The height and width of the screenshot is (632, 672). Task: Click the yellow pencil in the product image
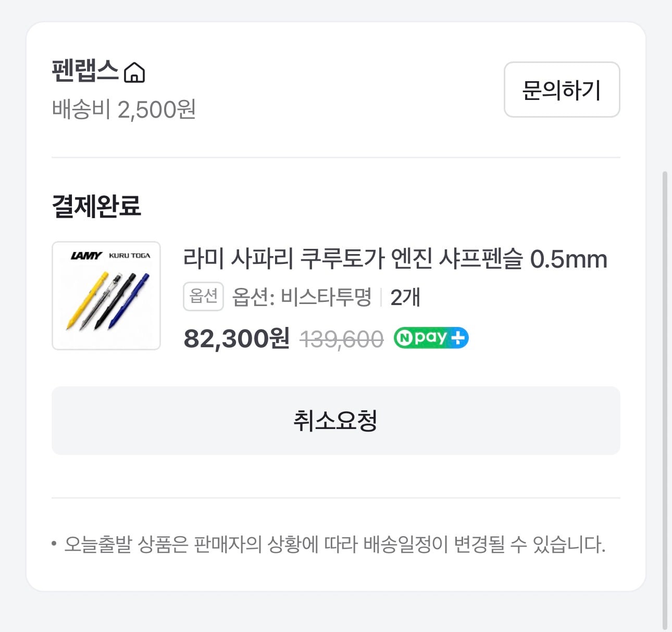[x=87, y=300]
